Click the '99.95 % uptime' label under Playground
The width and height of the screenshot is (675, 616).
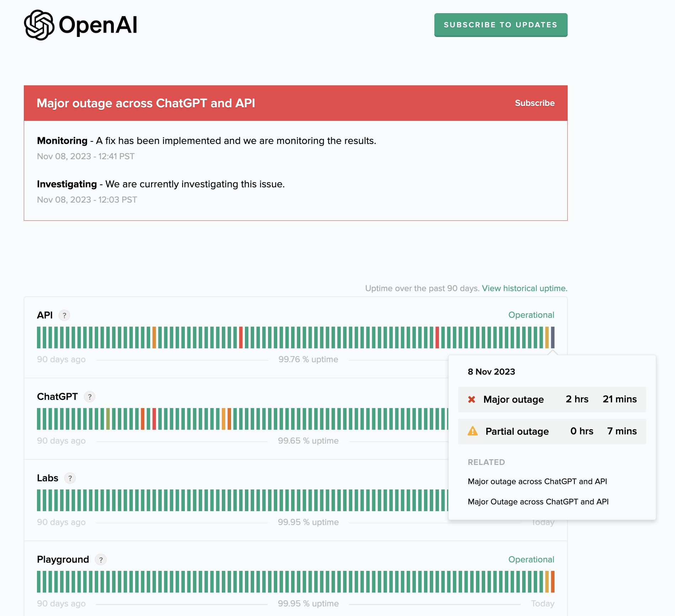coord(308,604)
